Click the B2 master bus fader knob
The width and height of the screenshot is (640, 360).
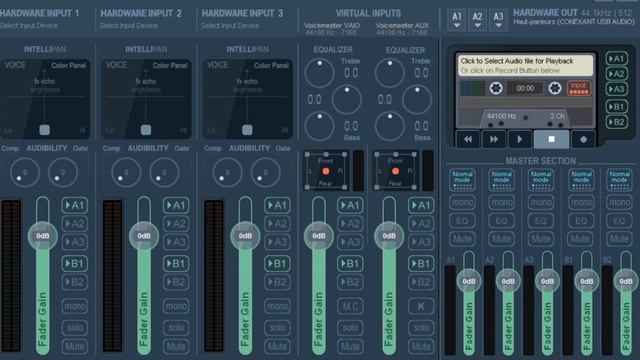(x=626, y=281)
